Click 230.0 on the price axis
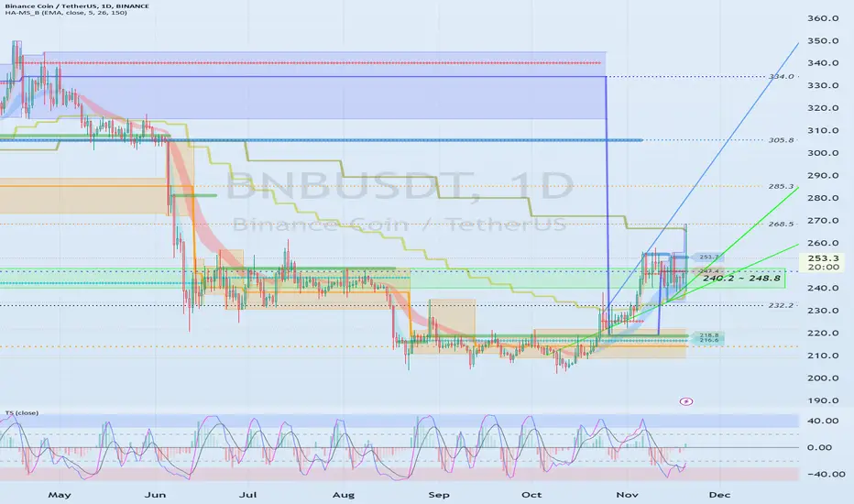This screenshot has height=504, width=854. pyautogui.click(x=823, y=311)
